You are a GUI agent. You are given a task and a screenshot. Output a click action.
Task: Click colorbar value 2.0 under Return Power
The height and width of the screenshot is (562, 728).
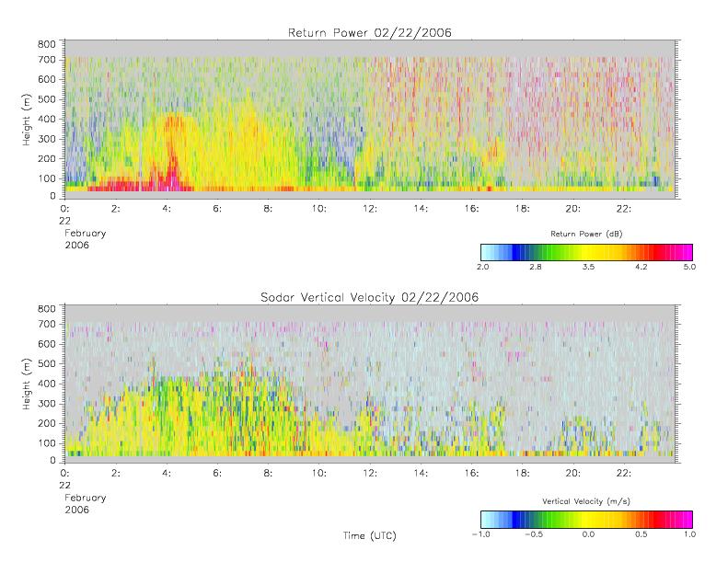pyautogui.click(x=482, y=267)
